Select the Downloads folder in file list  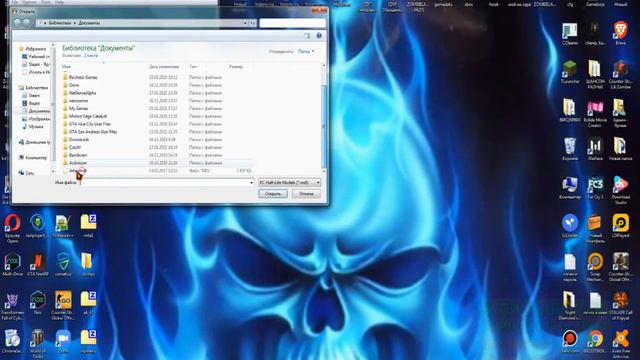(x=79, y=140)
